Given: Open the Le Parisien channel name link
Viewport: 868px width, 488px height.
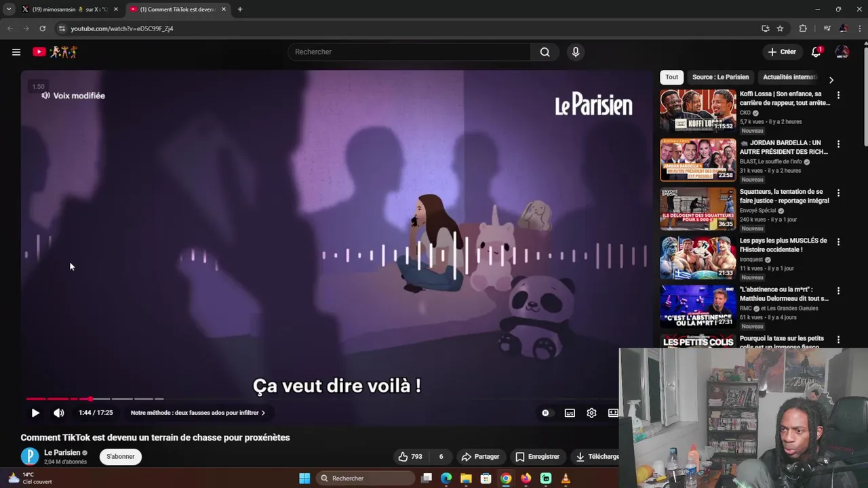Looking at the screenshot, I should pyautogui.click(x=62, y=453).
